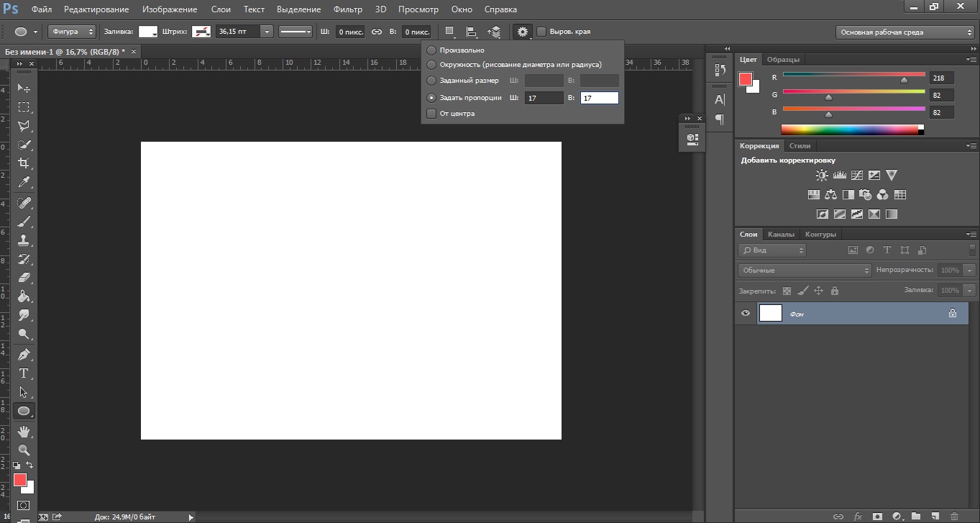Select the Pen tool
Viewport: 980px width, 523px height.
click(24, 354)
